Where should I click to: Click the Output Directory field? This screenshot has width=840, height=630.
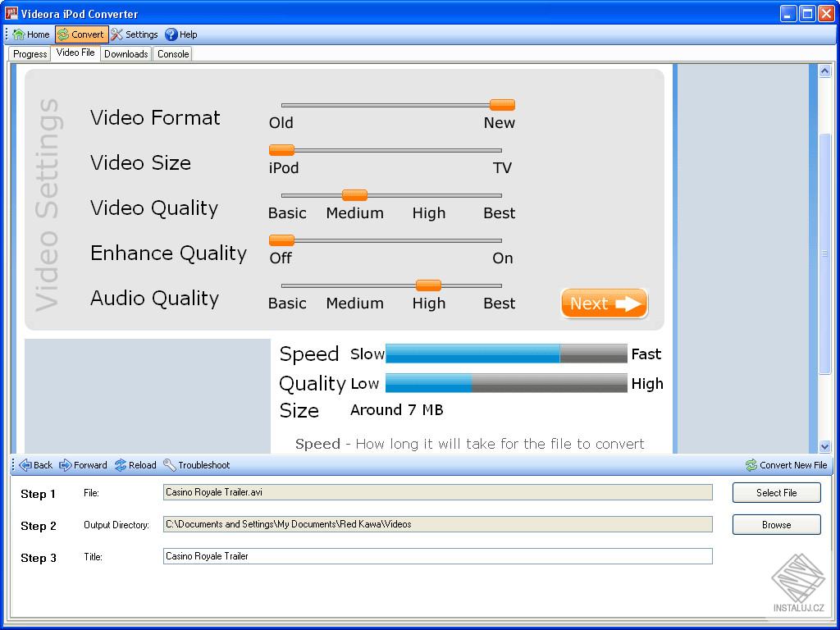point(438,524)
